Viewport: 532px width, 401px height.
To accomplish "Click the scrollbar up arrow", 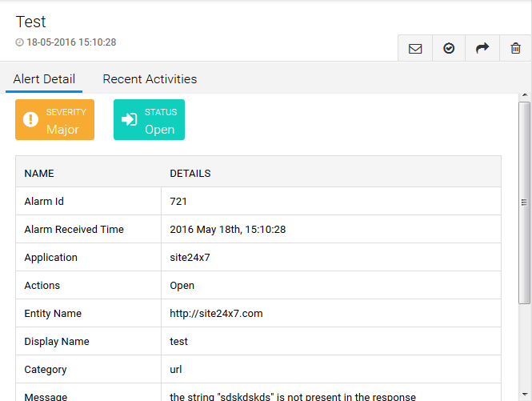I will (x=524, y=96).
